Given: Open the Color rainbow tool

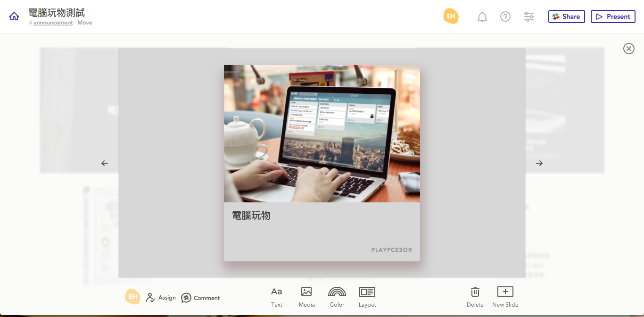Looking at the screenshot, I should [x=337, y=297].
